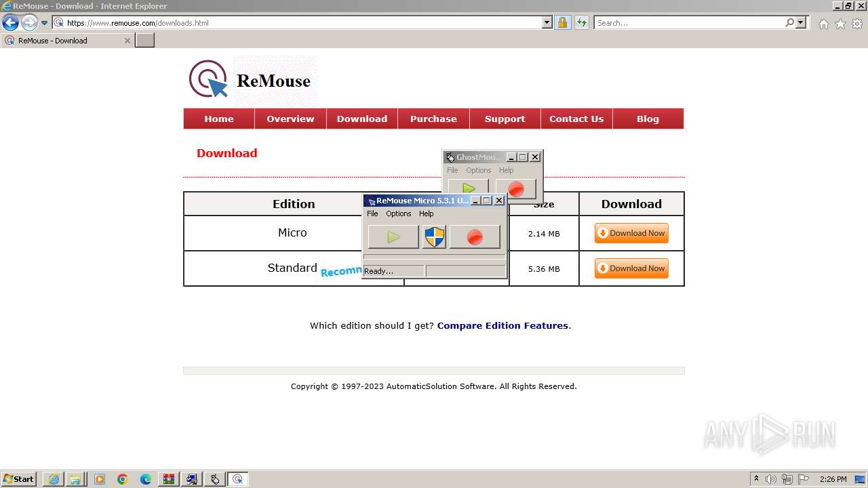This screenshot has width=868, height=488.
Task: Click the clock showing 2:26 PM
Action: point(833,479)
